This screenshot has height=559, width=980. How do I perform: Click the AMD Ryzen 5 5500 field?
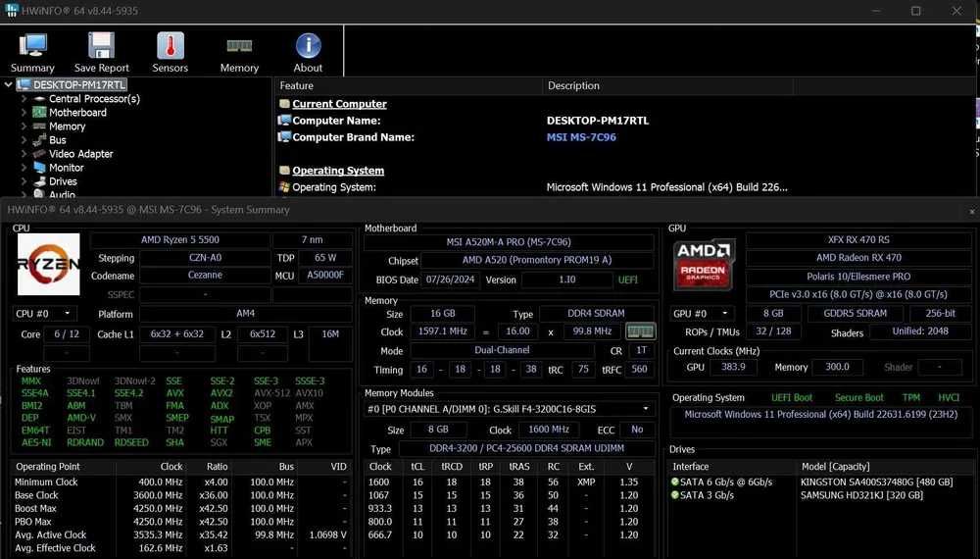coord(180,239)
